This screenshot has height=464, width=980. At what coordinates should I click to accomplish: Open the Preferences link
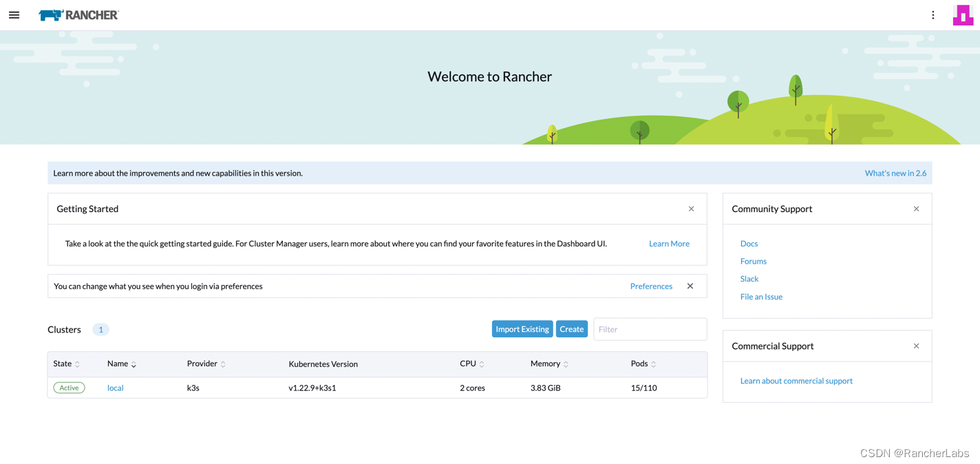tap(651, 286)
